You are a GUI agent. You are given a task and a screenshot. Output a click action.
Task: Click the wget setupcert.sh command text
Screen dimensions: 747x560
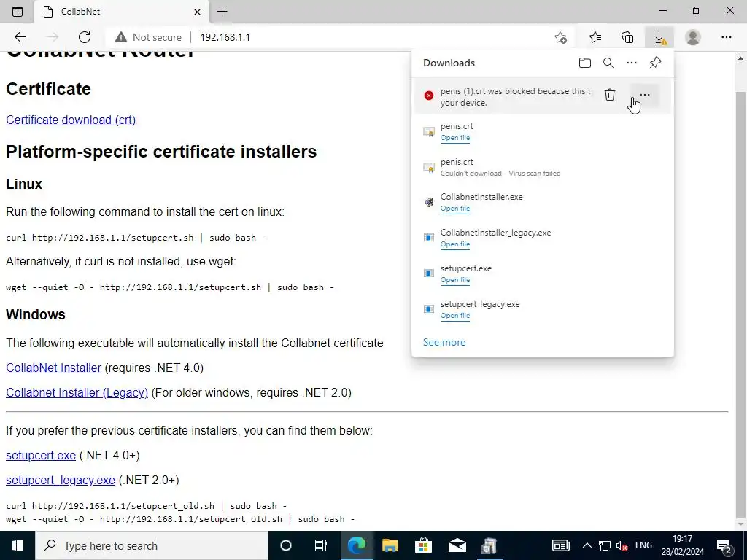pyautogui.click(x=169, y=287)
